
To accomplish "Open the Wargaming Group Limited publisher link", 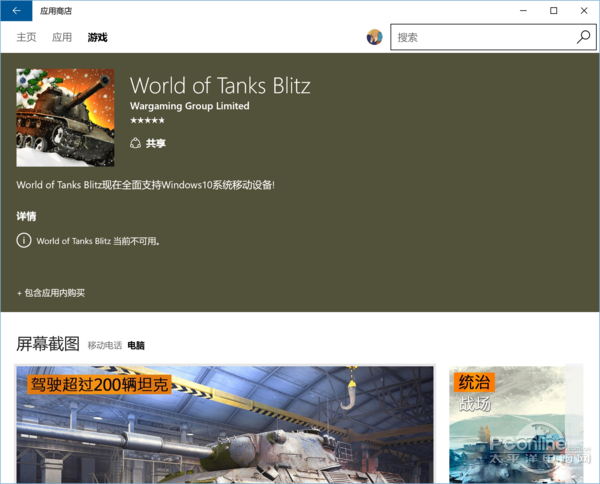I will click(x=189, y=106).
